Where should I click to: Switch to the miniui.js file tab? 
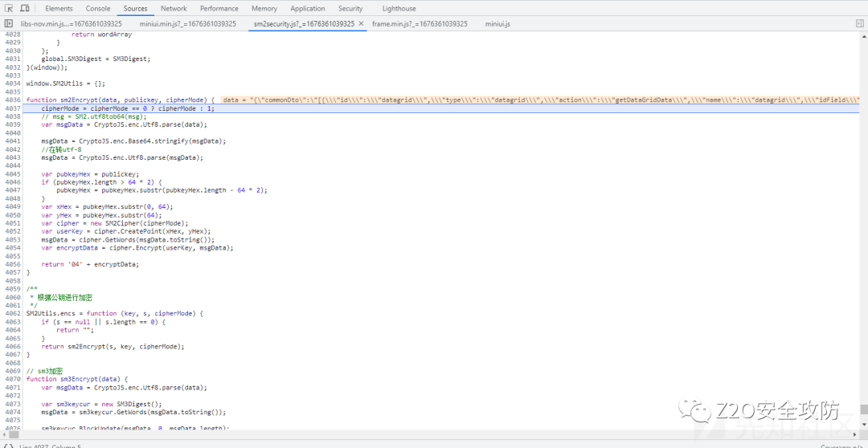point(497,24)
